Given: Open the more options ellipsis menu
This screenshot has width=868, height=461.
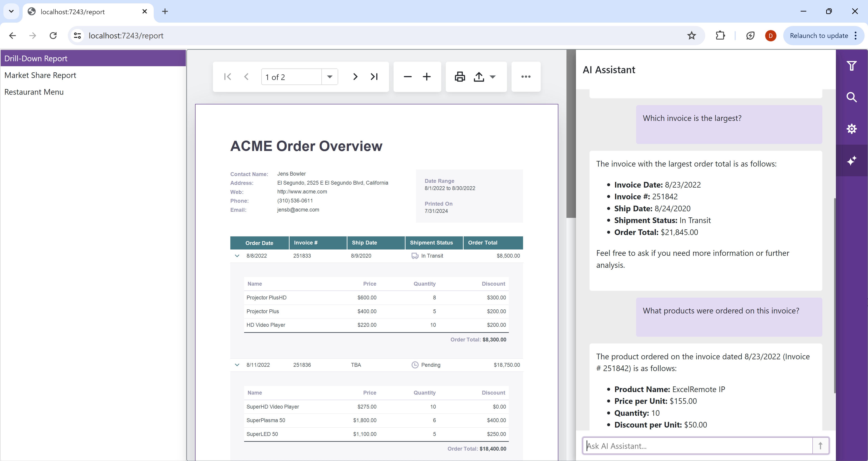Looking at the screenshot, I should tap(526, 77).
